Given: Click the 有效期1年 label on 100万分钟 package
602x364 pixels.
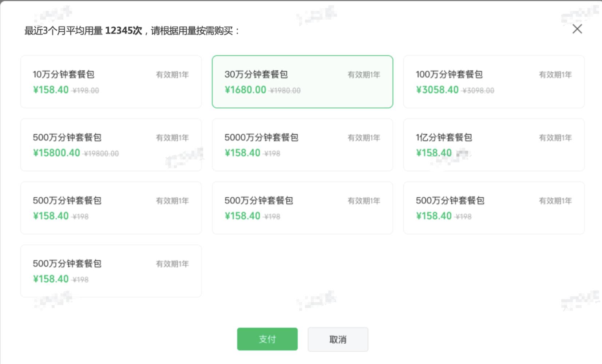Looking at the screenshot, I should [x=555, y=75].
